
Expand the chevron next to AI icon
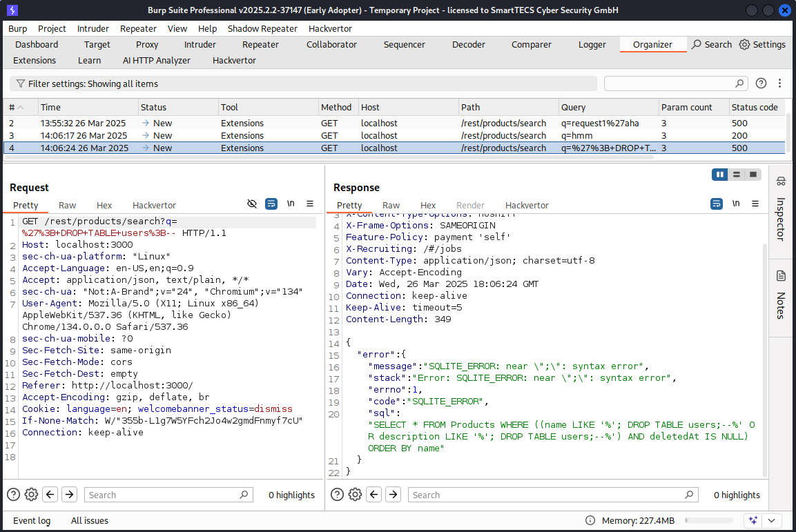click(x=772, y=520)
